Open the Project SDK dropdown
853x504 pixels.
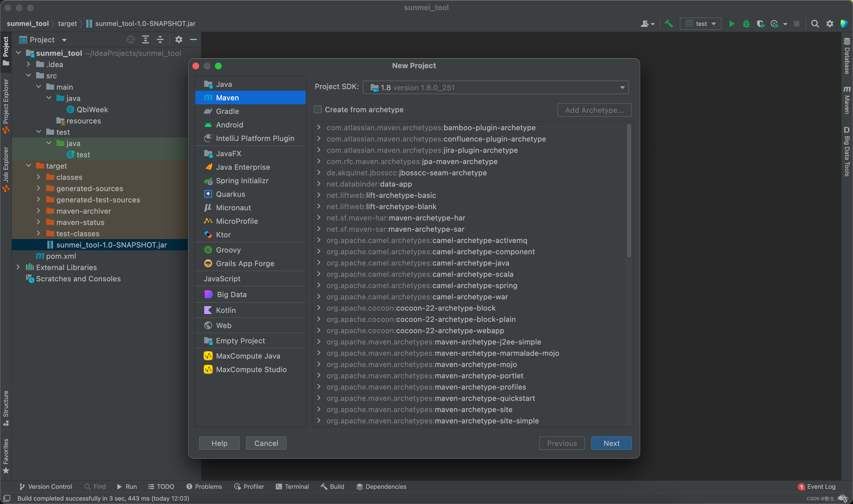pyautogui.click(x=496, y=88)
